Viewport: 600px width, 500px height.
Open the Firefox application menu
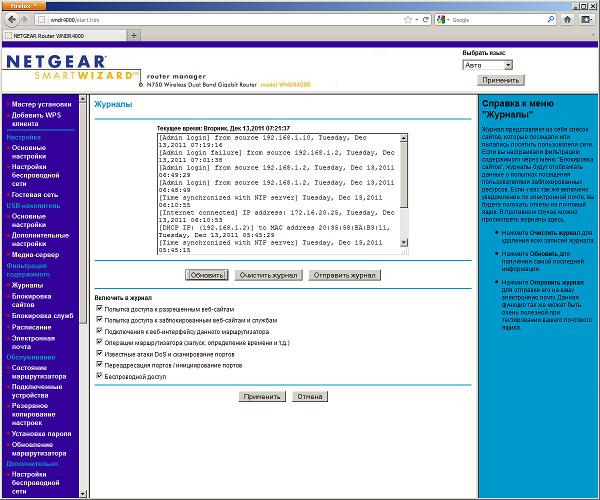pyautogui.click(x=23, y=6)
